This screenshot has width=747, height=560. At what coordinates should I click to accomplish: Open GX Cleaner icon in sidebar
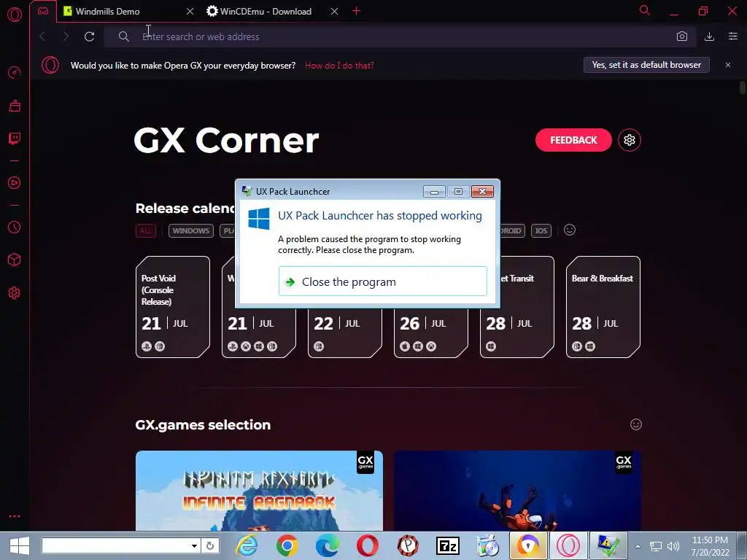coord(15,105)
